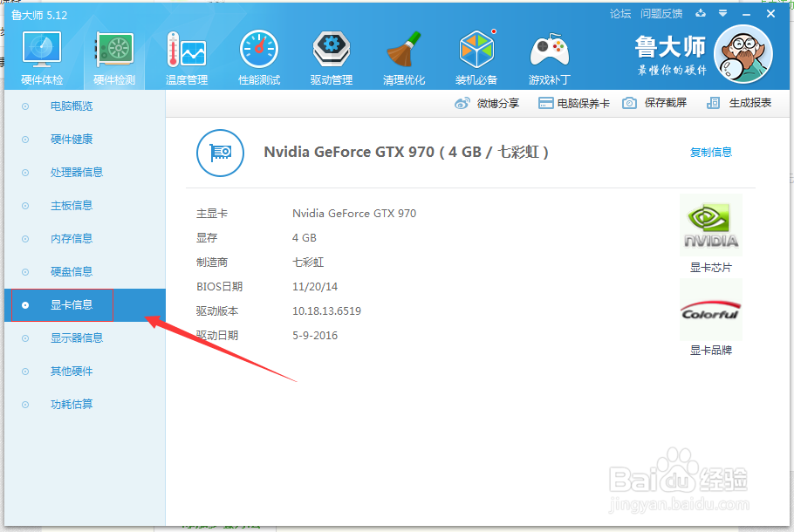
Task: Click the driver date 5-9-2016
Action: point(315,335)
